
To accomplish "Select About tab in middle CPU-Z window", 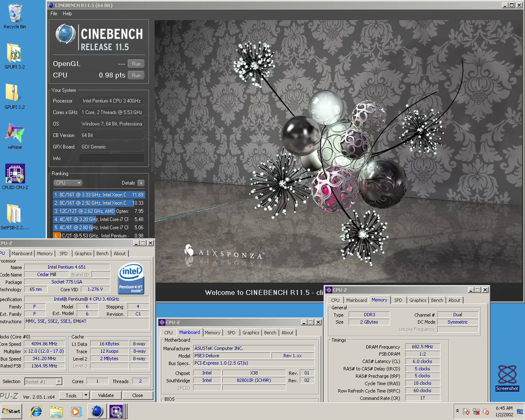I will tap(287, 333).
